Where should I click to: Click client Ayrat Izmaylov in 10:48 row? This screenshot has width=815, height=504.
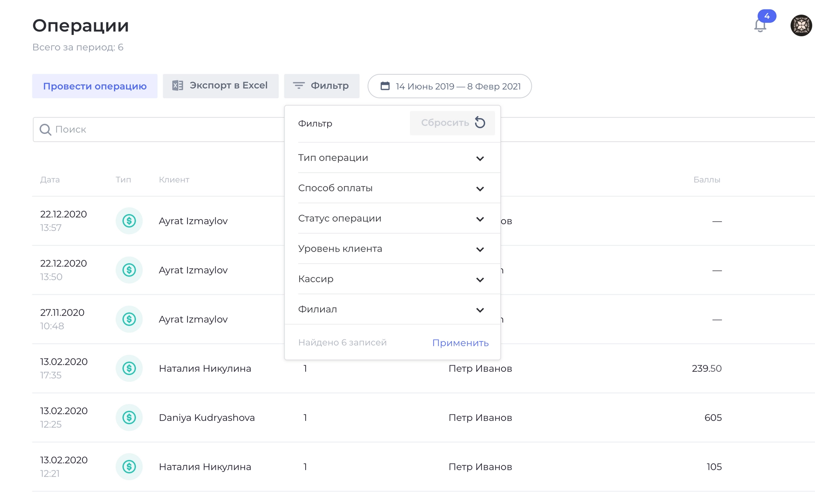[x=193, y=319]
